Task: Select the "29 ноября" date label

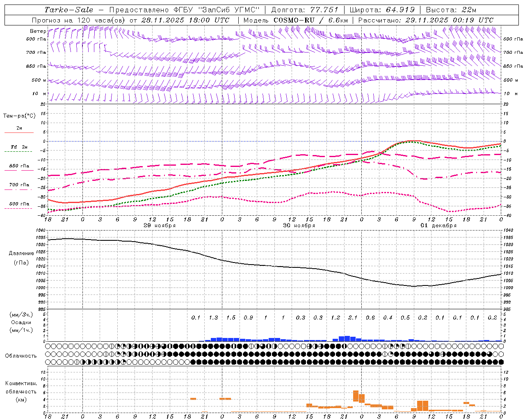Action: 160,226
